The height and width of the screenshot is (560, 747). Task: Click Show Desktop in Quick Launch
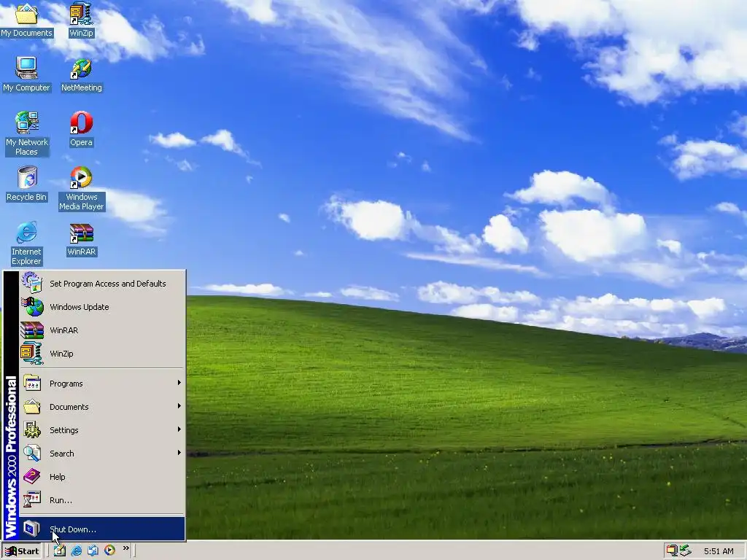point(60,551)
